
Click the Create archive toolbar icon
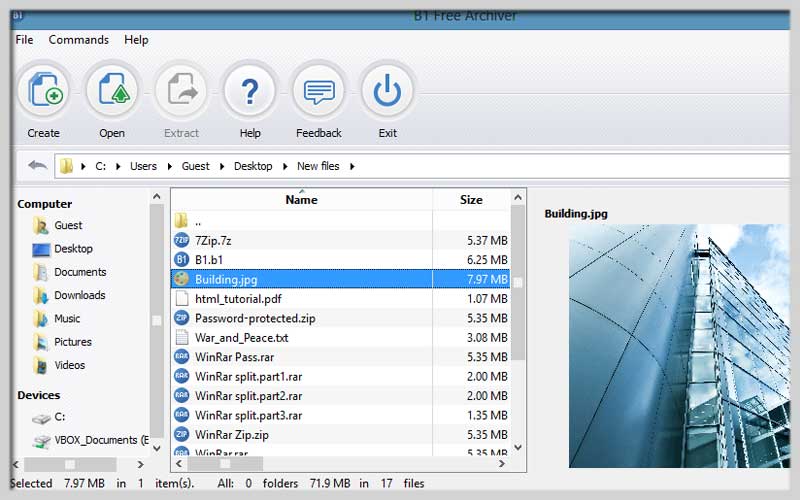[x=44, y=90]
